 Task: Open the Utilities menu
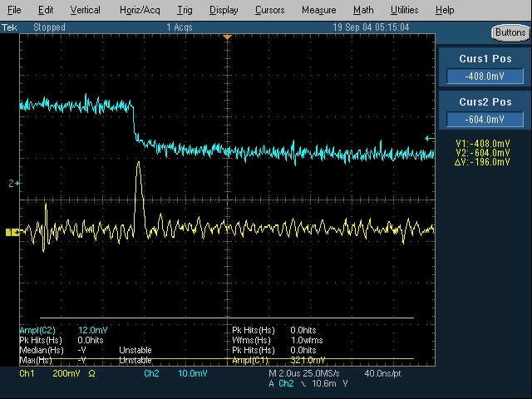point(405,10)
